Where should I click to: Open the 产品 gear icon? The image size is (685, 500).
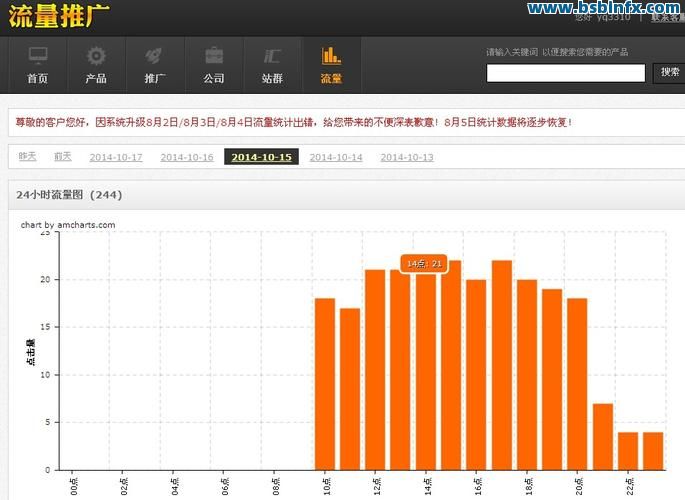[96, 55]
